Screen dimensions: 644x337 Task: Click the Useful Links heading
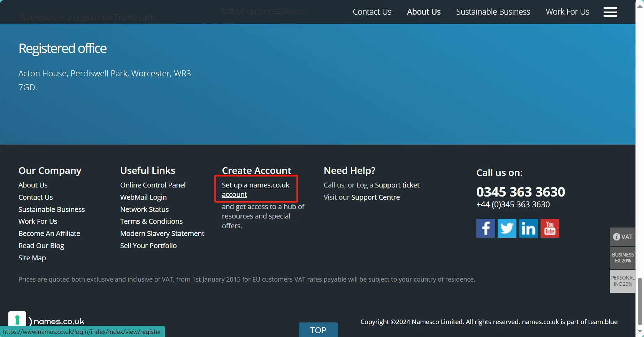pos(148,170)
